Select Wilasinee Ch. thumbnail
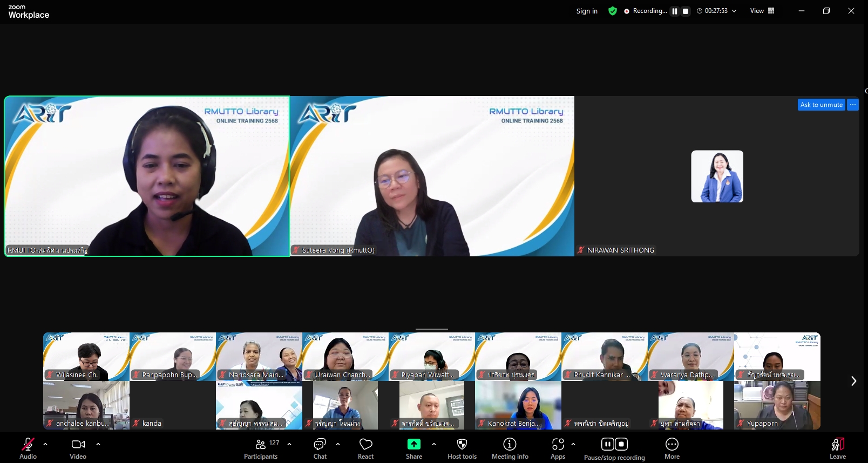The width and height of the screenshot is (868, 463). (86, 357)
